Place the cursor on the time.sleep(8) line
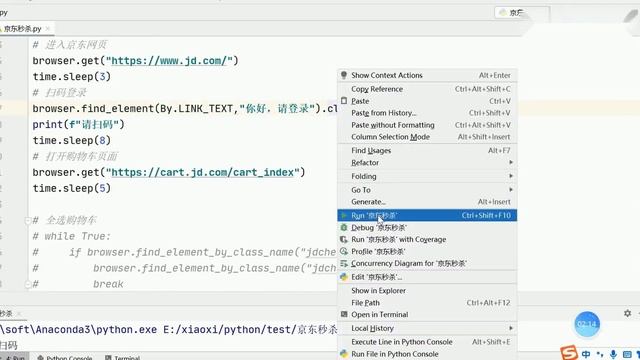 tap(71, 140)
